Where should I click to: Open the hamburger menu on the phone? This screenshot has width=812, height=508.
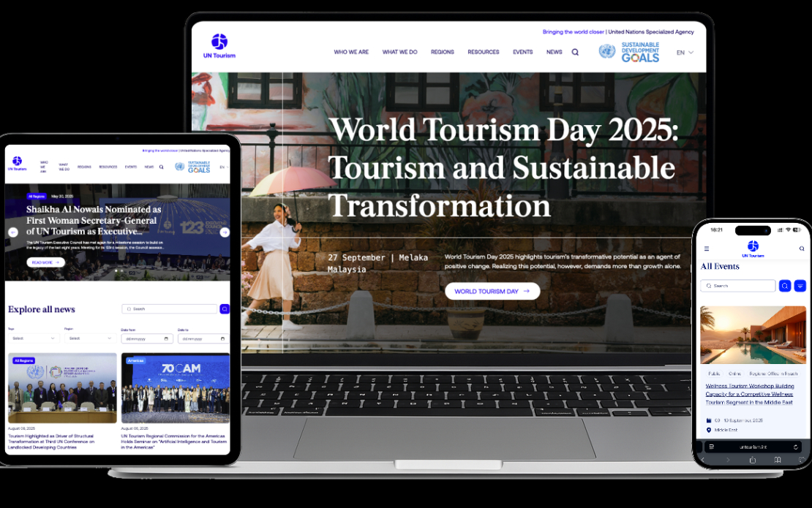coord(707,249)
